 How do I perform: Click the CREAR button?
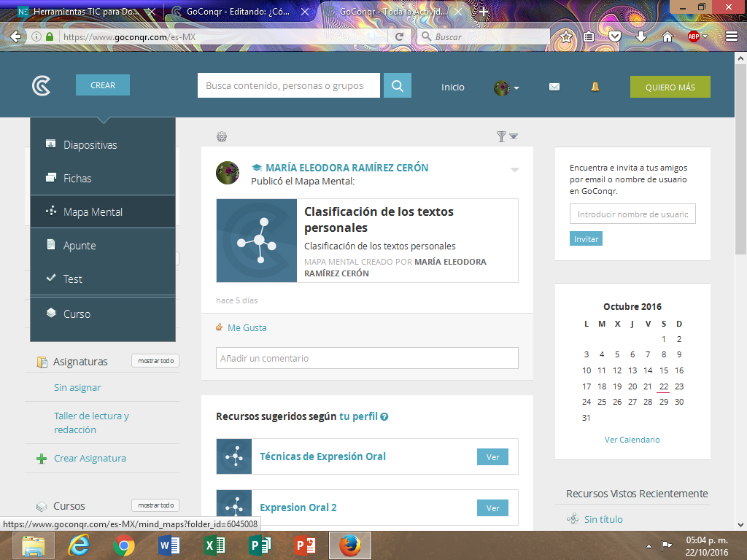pyautogui.click(x=102, y=85)
